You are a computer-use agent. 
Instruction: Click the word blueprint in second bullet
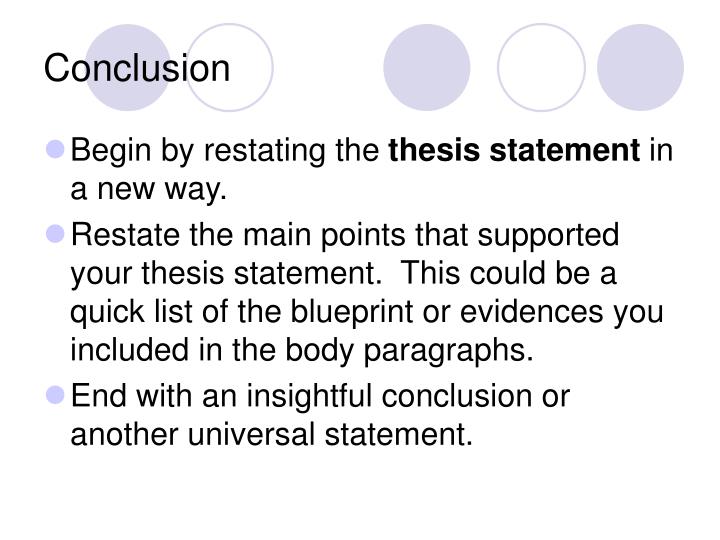[x=352, y=312]
